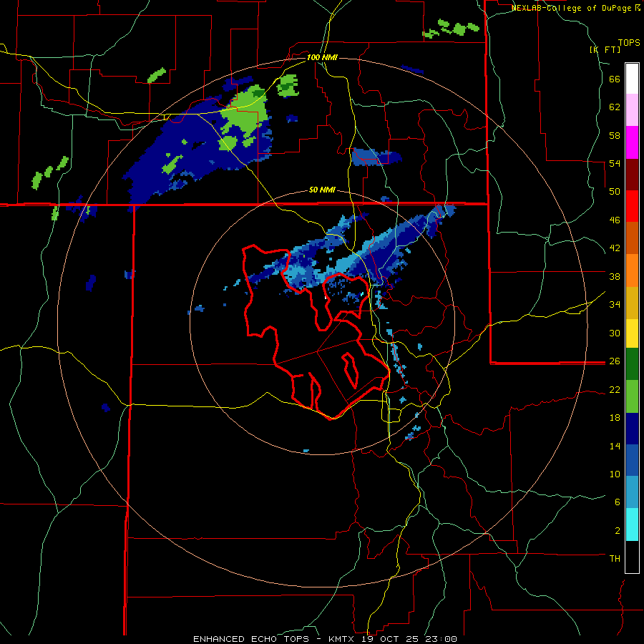Click the light green swatch between 26 and 22
Viewport: 644px width, 644px height.
click(x=632, y=396)
